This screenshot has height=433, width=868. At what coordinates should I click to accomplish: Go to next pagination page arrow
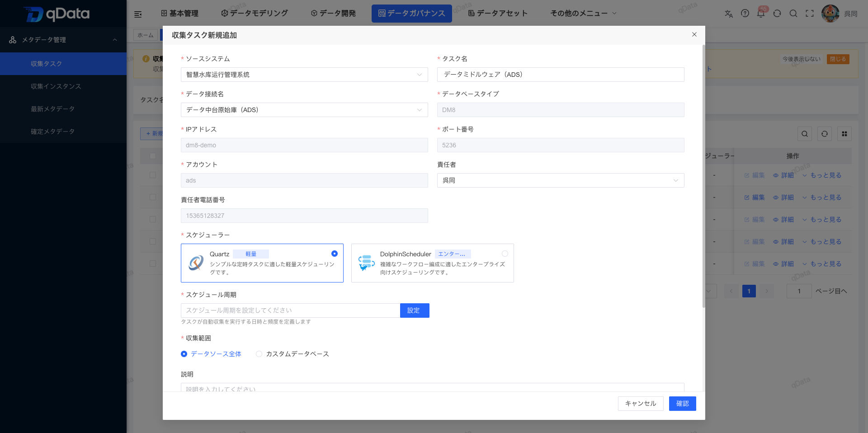(x=767, y=291)
